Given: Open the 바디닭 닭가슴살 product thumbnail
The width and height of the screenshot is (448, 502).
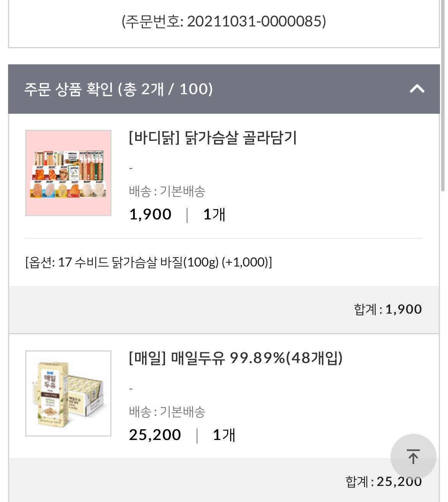Looking at the screenshot, I should pos(68,173).
